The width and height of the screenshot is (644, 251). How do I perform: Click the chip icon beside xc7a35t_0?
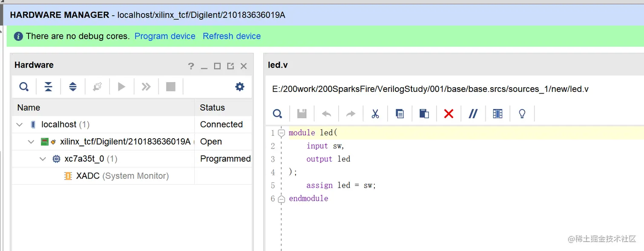coord(56,159)
